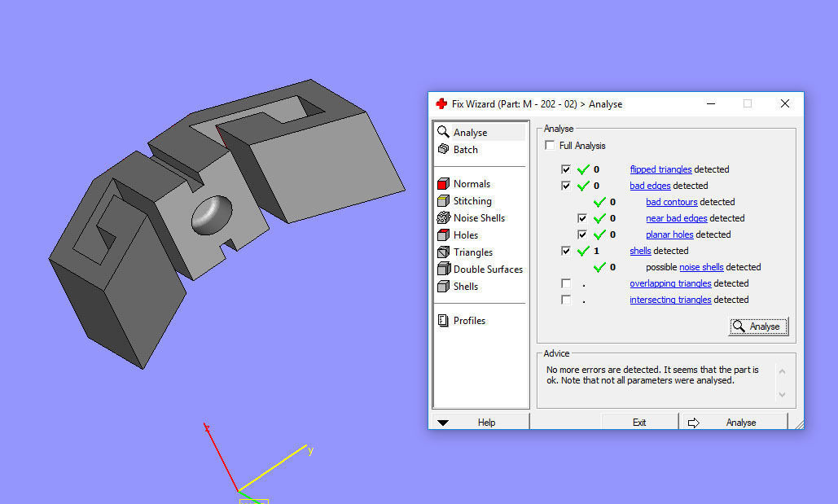838x504 pixels.
Task: Open the near bad edges link
Action: (x=677, y=218)
